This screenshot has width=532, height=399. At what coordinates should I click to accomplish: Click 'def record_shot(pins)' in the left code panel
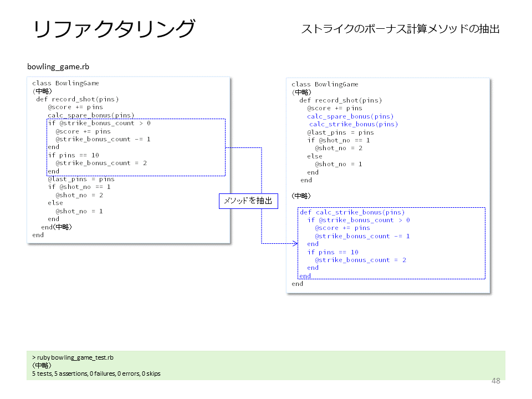point(78,99)
